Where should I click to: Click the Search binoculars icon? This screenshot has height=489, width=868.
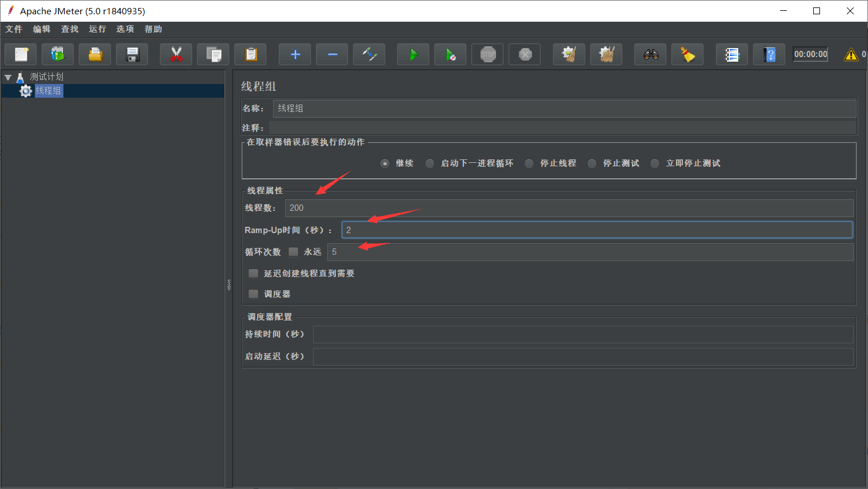[x=650, y=54]
